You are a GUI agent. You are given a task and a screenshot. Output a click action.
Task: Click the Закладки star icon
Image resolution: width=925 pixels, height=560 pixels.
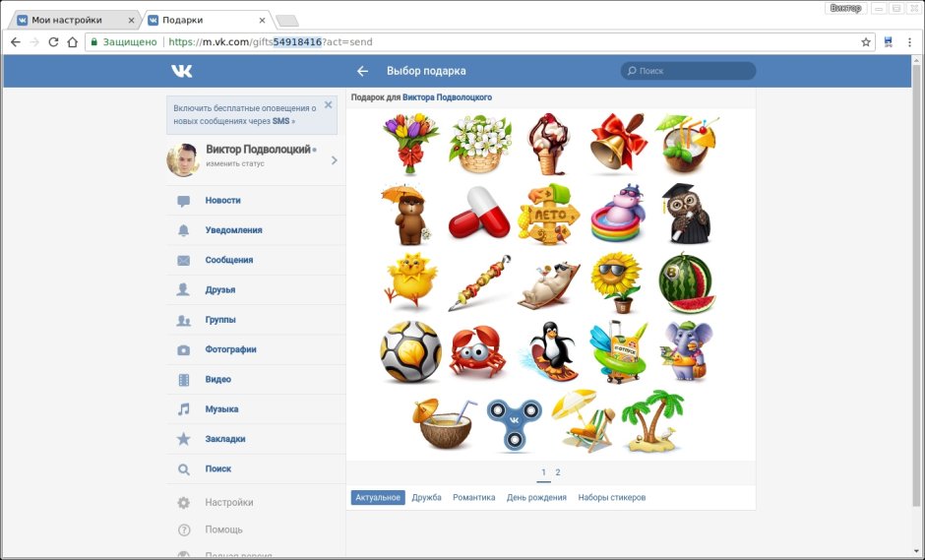coord(184,439)
